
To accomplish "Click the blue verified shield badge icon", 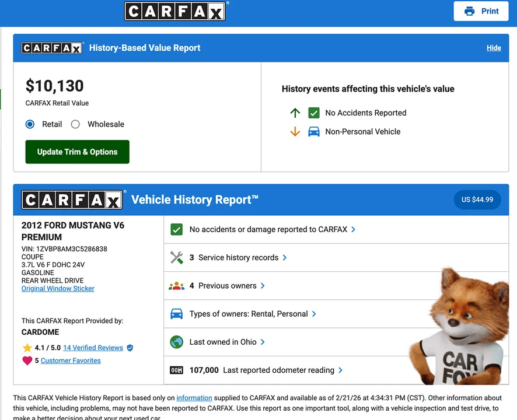I will click(x=130, y=348).
